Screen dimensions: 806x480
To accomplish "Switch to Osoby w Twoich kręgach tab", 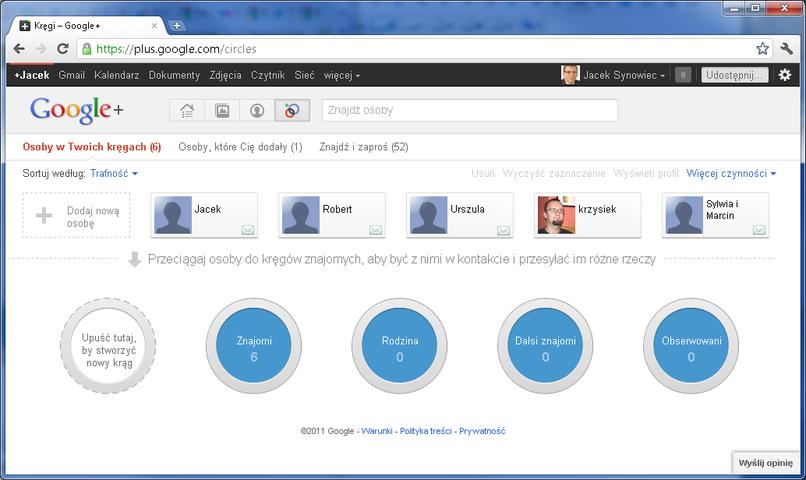I will [x=91, y=147].
